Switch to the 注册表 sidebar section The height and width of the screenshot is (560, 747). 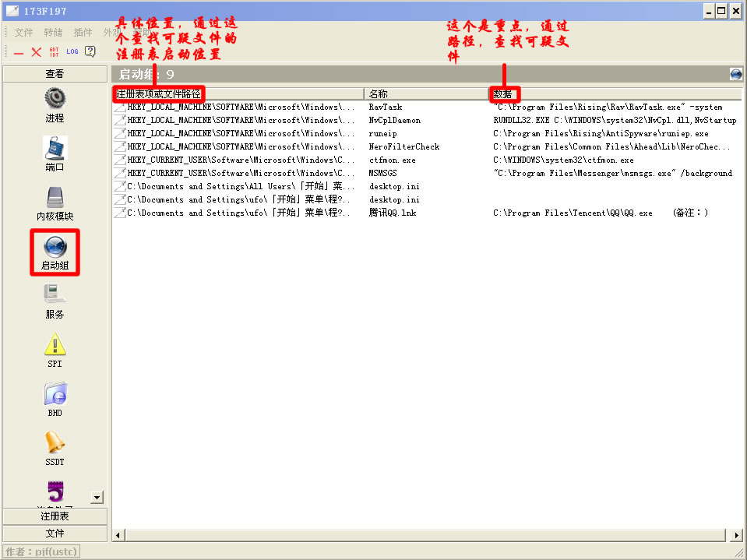coord(55,516)
